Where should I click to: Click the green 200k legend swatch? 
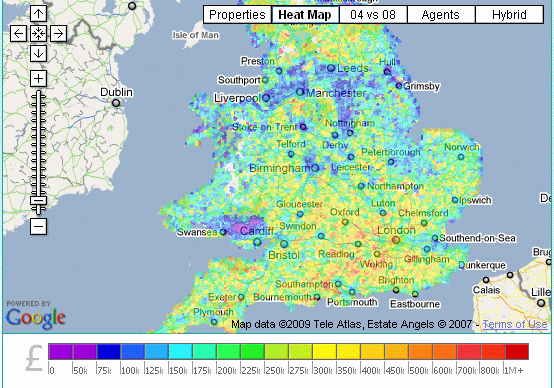pos(228,352)
